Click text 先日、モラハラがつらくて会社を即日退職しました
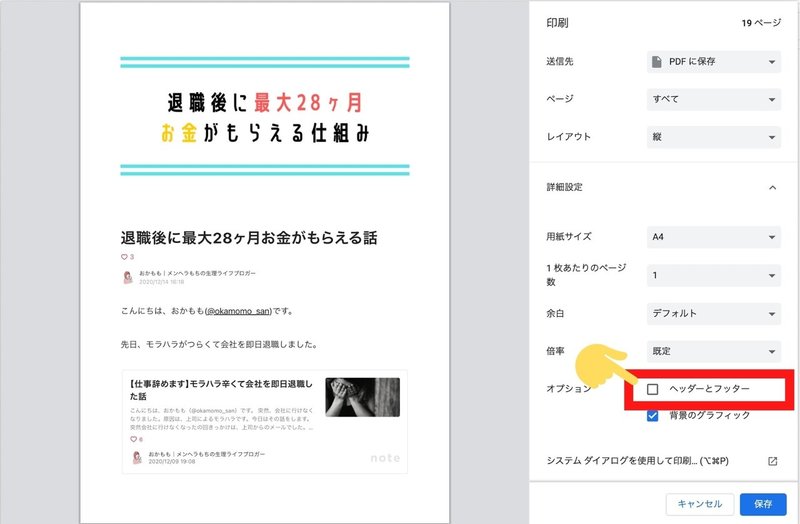This screenshot has height=524, width=800. pos(220,344)
